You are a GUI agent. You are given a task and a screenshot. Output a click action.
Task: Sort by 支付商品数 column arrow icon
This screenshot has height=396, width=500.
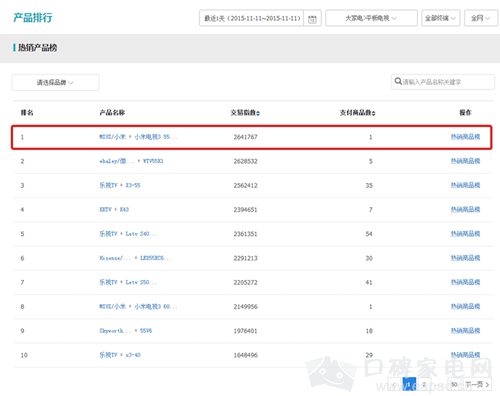click(x=374, y=113)
